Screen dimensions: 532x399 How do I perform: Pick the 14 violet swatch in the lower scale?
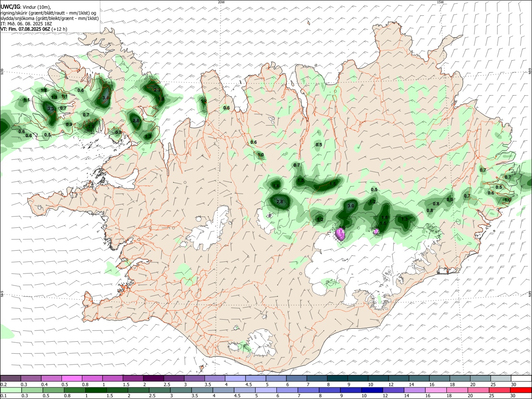[x=414, y=390]
